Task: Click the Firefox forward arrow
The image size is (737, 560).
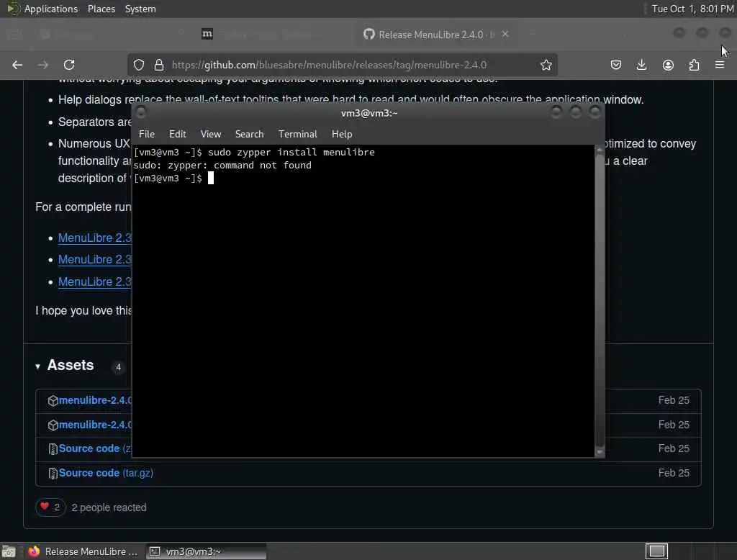Action: pos(43,65)
